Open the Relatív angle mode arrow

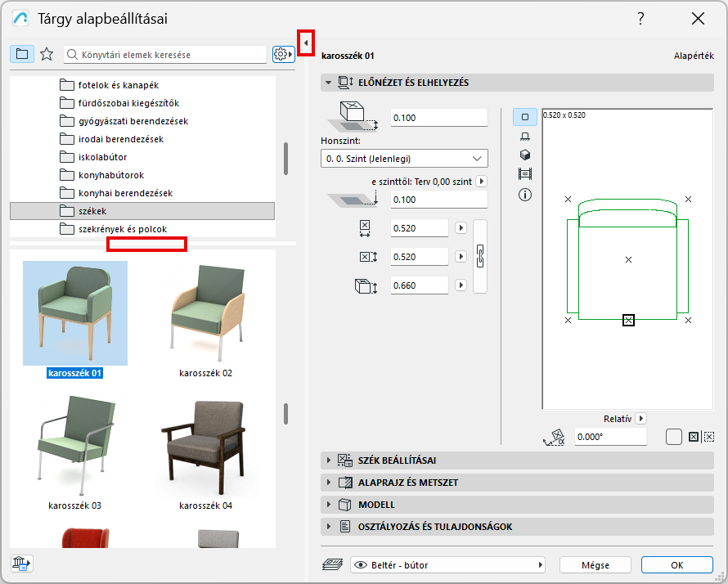tap(641, 418)
